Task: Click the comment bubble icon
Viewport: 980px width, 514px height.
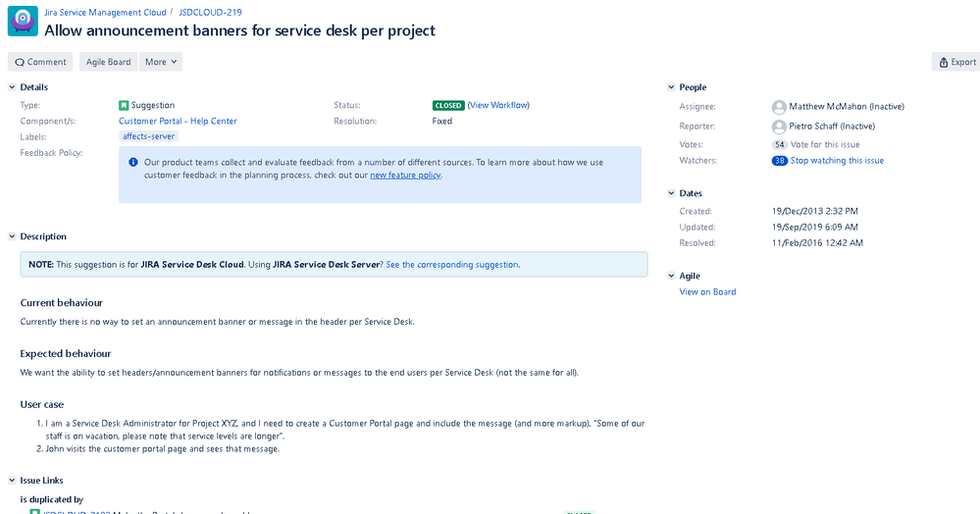Action: 20,62
